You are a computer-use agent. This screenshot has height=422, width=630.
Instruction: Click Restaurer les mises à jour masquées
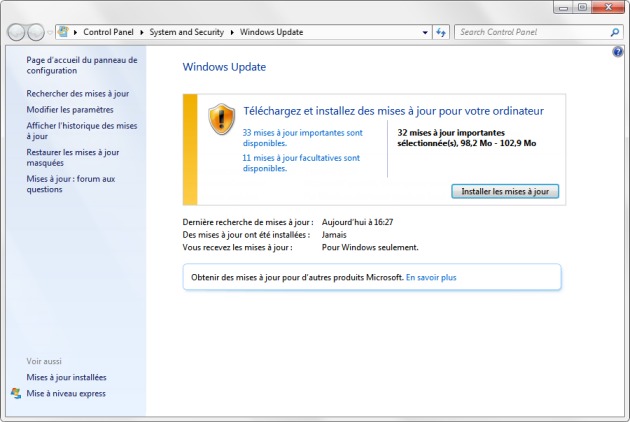73,158
